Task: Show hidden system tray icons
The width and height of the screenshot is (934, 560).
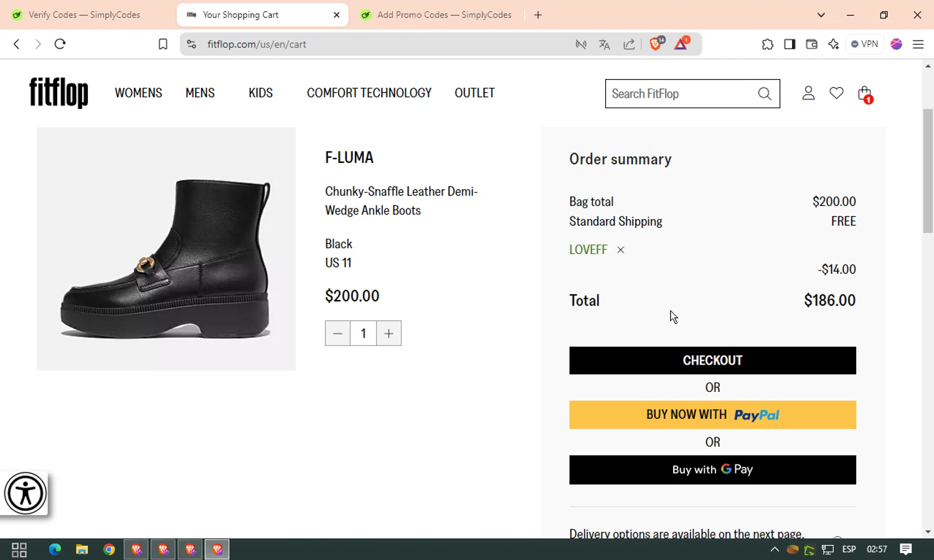Action: [775, 549]
